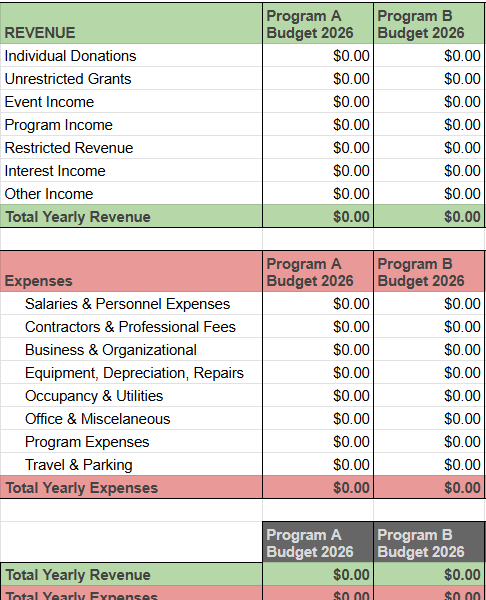This screenshot has height=600, width=486.
Task: Select Unrestricted Grants Program A amount
Action: 318,78
